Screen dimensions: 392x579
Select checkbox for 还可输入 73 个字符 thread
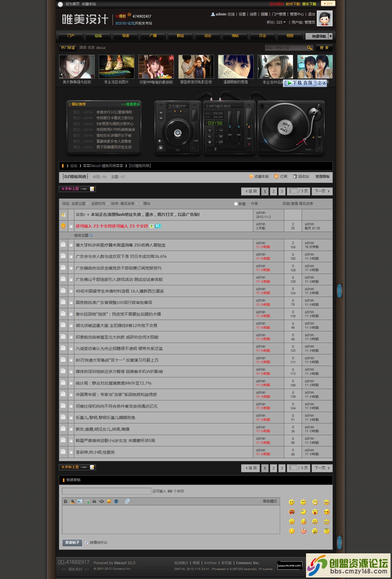coord(71,226)
